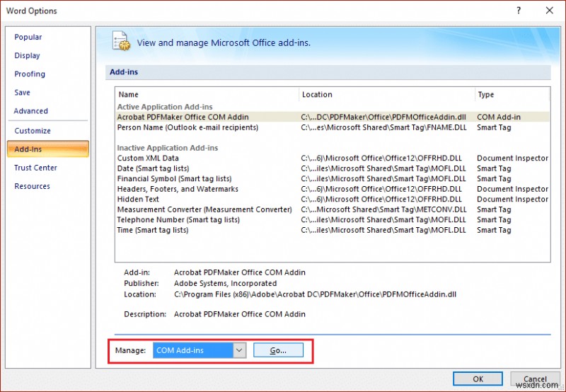Viewport: 566px width, 392px height.
Task: Select the Hidden Text add-in
Action: tap(333, 199)
